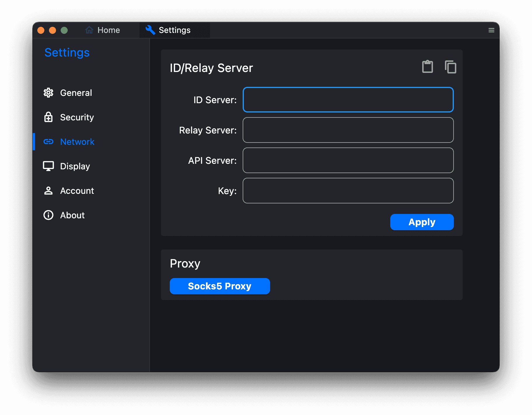Select the Settings tab
The height and width of the screenshot is (415, 532).
pyautogui.click(x=174, y=30)
